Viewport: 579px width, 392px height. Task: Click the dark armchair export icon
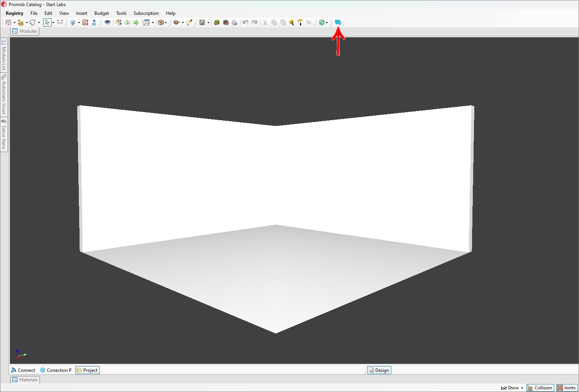tap(226, 22)
